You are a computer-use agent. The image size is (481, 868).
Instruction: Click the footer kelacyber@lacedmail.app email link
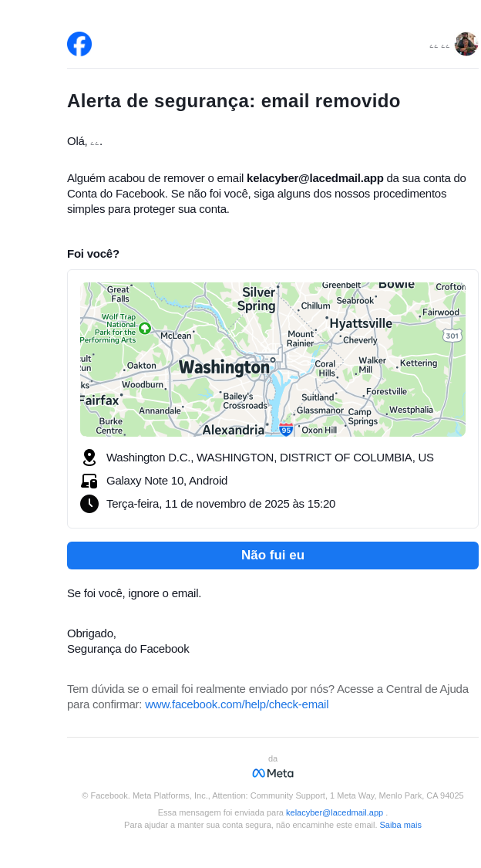[x=335, y=812]
